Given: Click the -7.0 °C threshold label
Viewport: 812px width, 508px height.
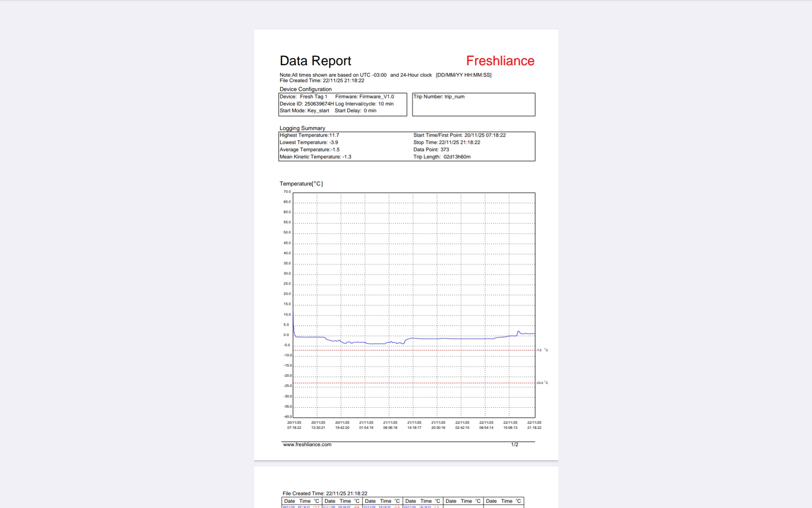Looking at the screenshot, I should pyautogui.click(x=542, y=350).
